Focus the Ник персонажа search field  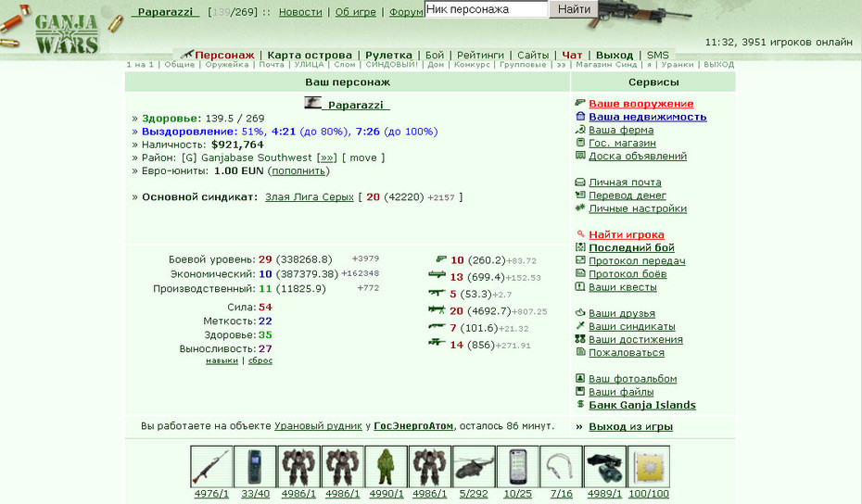coord(486,9)
